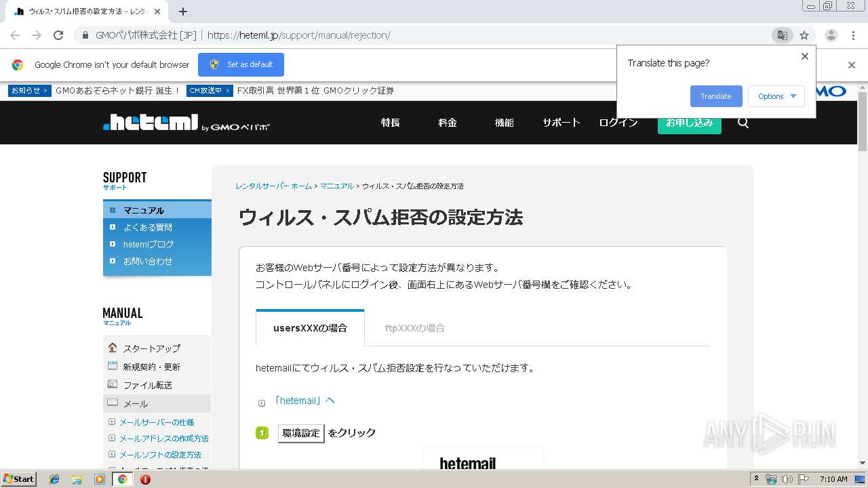868x488 pixels.
Task: Click the system clock 7:10 AM
Action: 833,479
